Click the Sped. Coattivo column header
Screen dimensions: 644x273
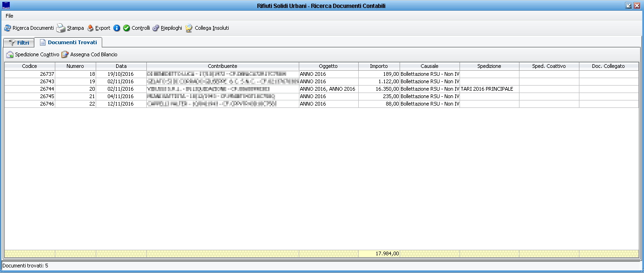point(549,67)
